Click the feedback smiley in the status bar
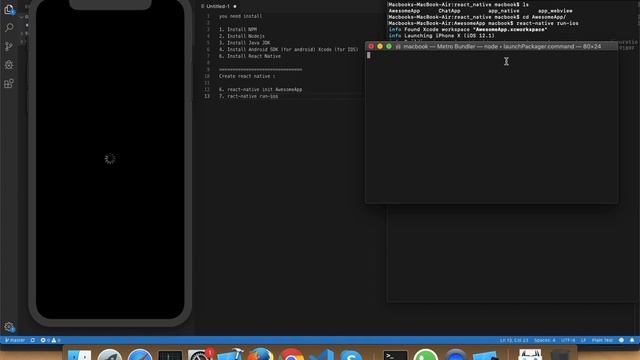The image size is (640, 360). 621,340
